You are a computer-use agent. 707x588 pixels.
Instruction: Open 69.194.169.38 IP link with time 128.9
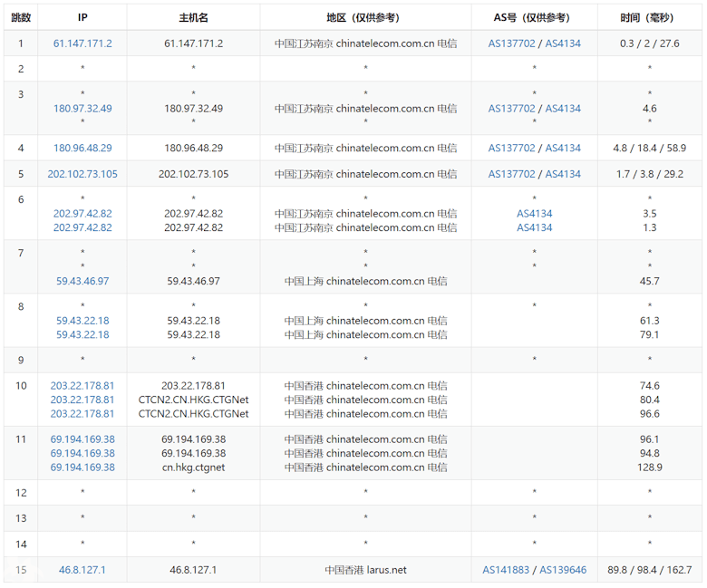[82, 467]
